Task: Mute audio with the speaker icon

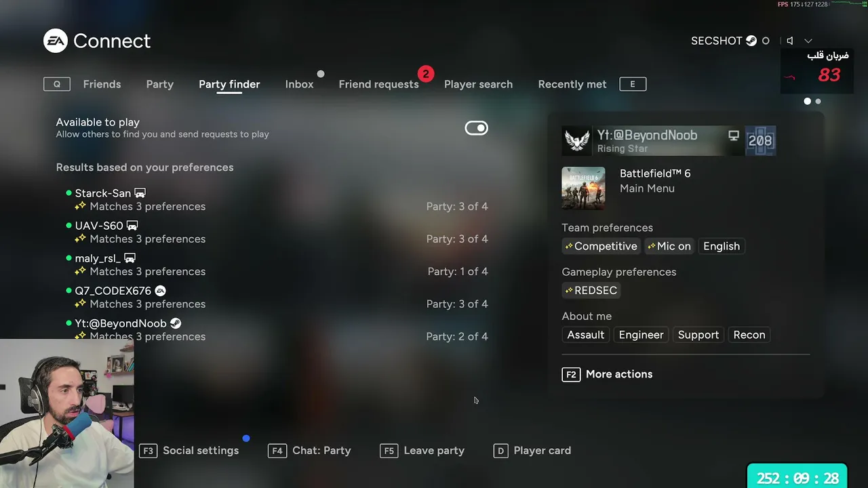Action: click(789, 41)
